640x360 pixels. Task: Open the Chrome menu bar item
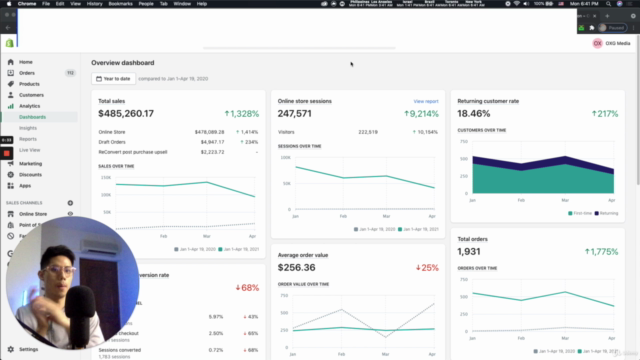pos(27,4)
